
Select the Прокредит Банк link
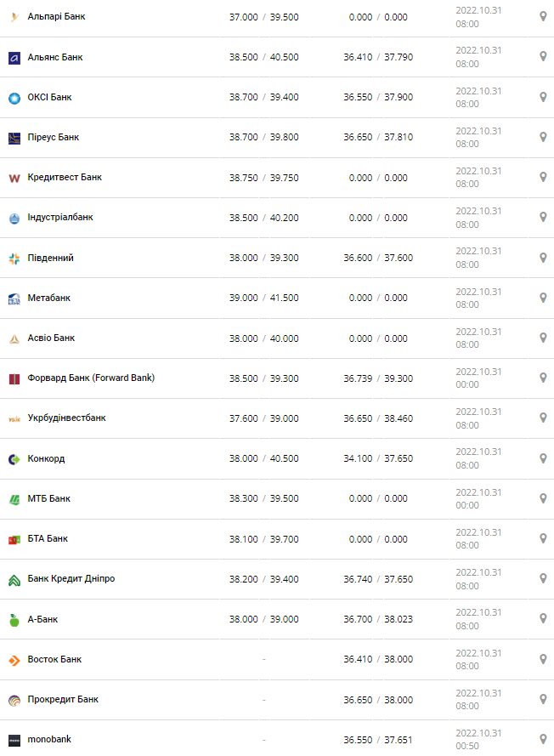[x=63, y=699]
